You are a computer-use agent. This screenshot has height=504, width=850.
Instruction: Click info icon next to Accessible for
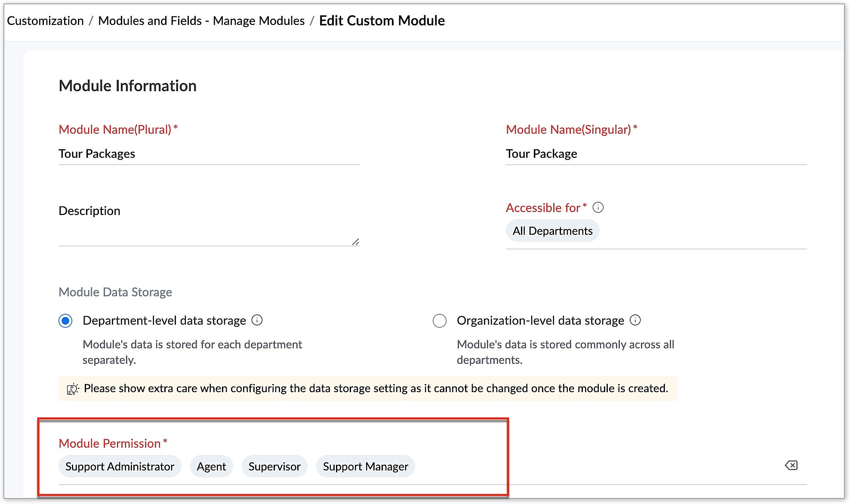pos(598,208)
